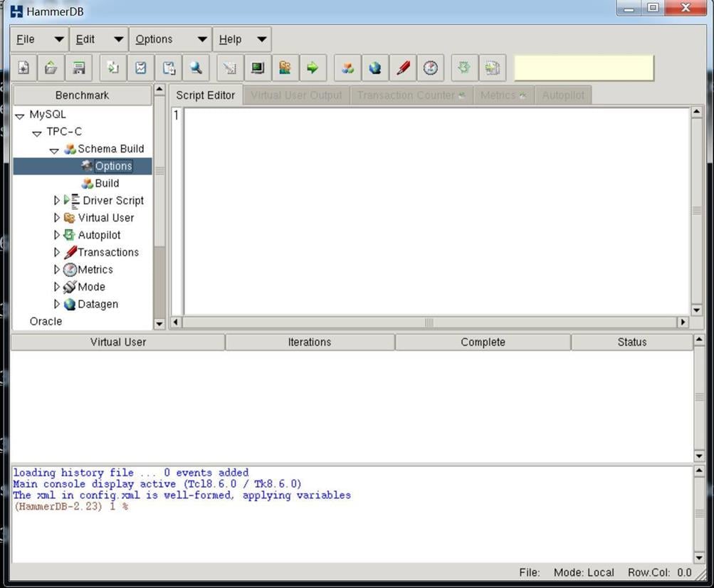This screenshot has height=588, width=714.
Task: Click the colored cubes schema build toolbar icon
Action: [x=347, y=68]
